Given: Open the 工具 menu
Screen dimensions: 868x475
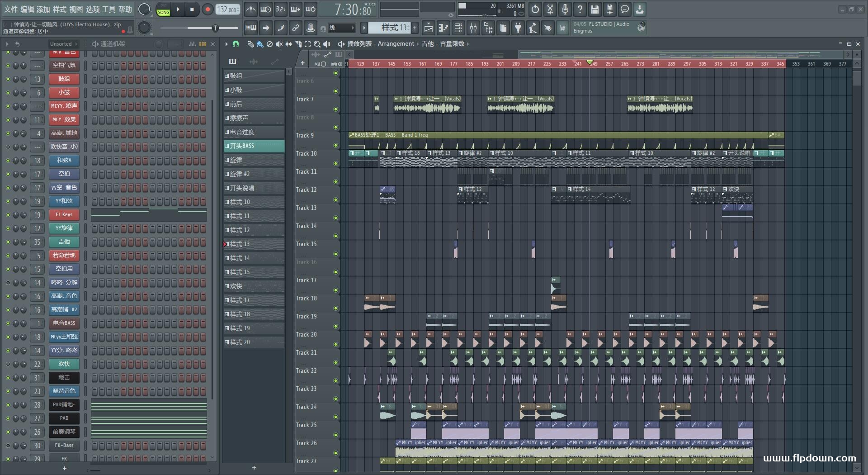Looking at the screenshot, I should coord(108,9).
